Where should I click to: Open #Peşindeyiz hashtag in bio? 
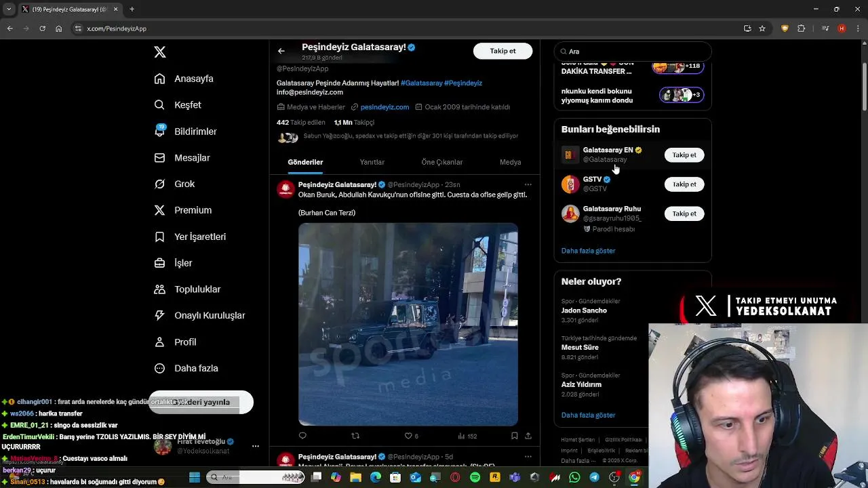click(x=463, y=83)
